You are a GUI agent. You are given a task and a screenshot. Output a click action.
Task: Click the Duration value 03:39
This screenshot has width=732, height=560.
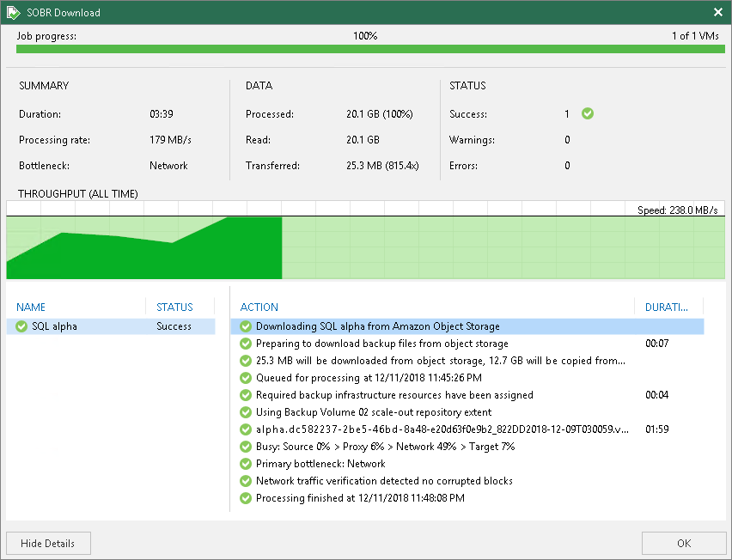pyautogui.click(x=161, y=114)
